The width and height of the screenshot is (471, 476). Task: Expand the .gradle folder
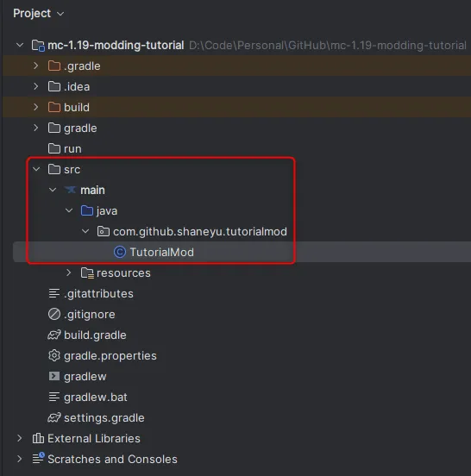tap(36, 66)
